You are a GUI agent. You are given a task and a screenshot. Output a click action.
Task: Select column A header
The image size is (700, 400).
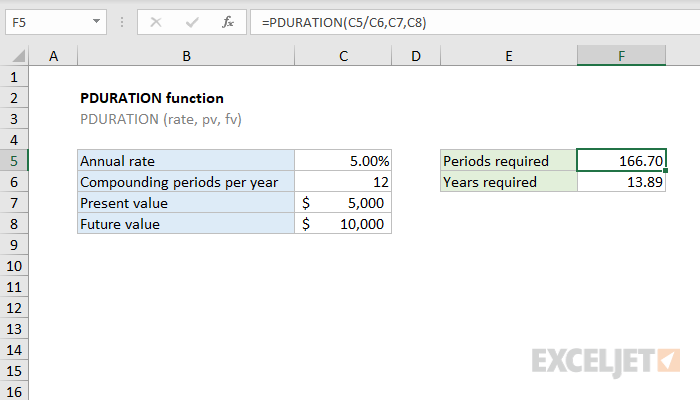[53, 56]
